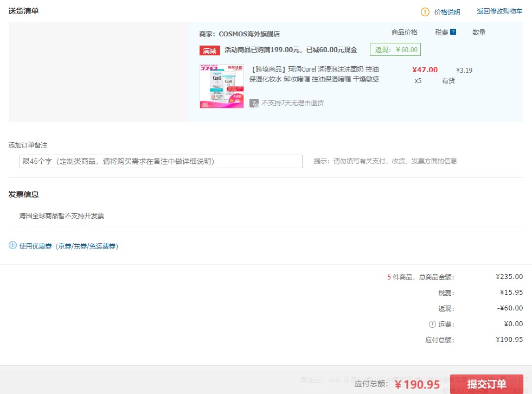Screen dimensions: 532x394
Task: Click the tax total ¥15.95
Action: pyautogui.click(x=511, y=293)
